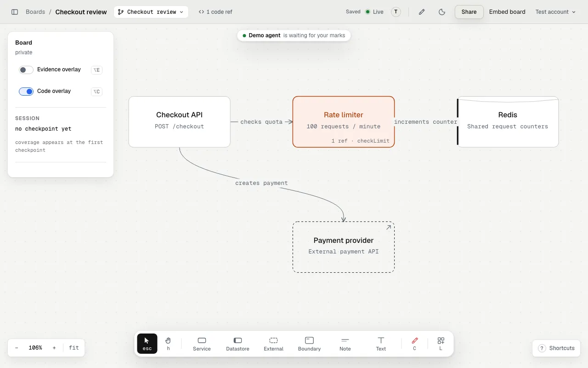The height and width of the screenshot is (368, 588).
Task: Add an External node
Action: (273, 344)
